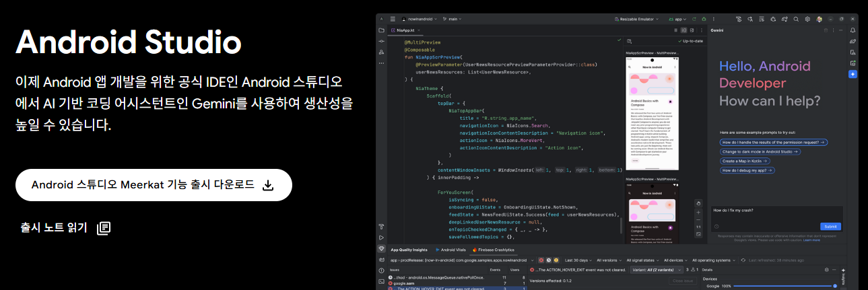Open the Run tool window icon
The image size is (868, 290).
(381, 238)
